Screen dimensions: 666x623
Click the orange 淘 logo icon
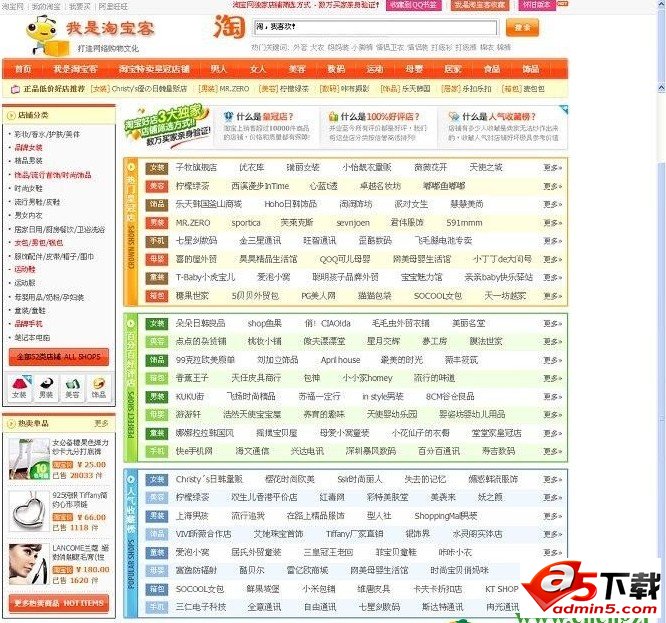pos(230,27)
